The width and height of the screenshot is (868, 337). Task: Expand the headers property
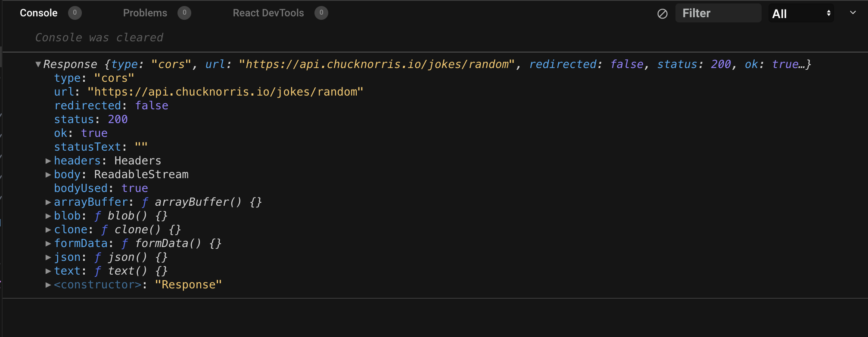tap(48, 161)
